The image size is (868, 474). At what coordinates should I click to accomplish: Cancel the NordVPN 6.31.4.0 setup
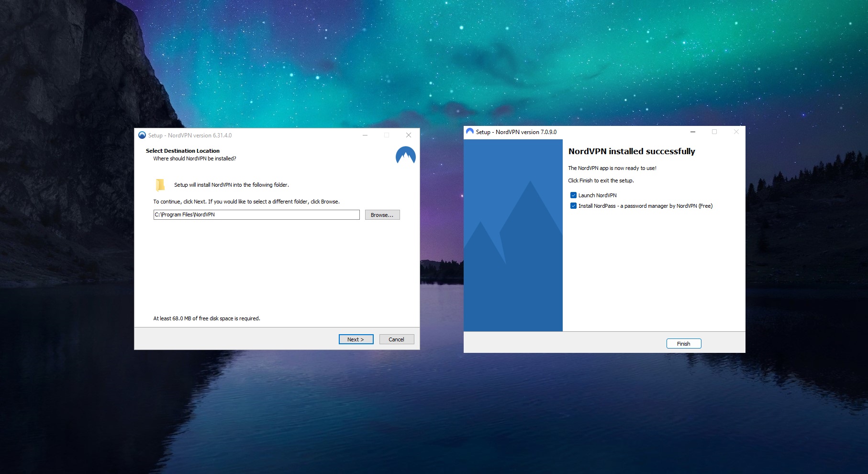tap(396, 339)
